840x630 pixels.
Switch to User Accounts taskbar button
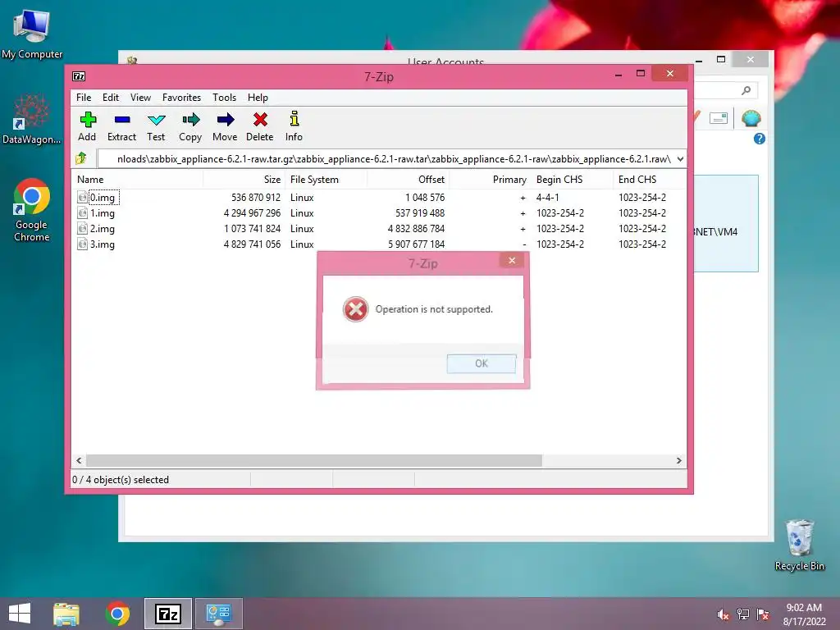click(218, 614)
